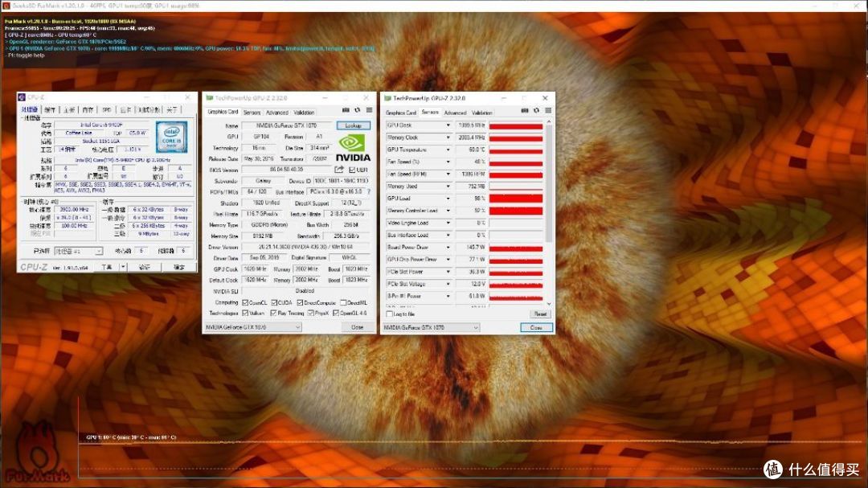Open the 内存 (Memory) tab in CPU-Z
Image resolution: width=868 pixels, height=488 pixels.
[x=88, y=109]
